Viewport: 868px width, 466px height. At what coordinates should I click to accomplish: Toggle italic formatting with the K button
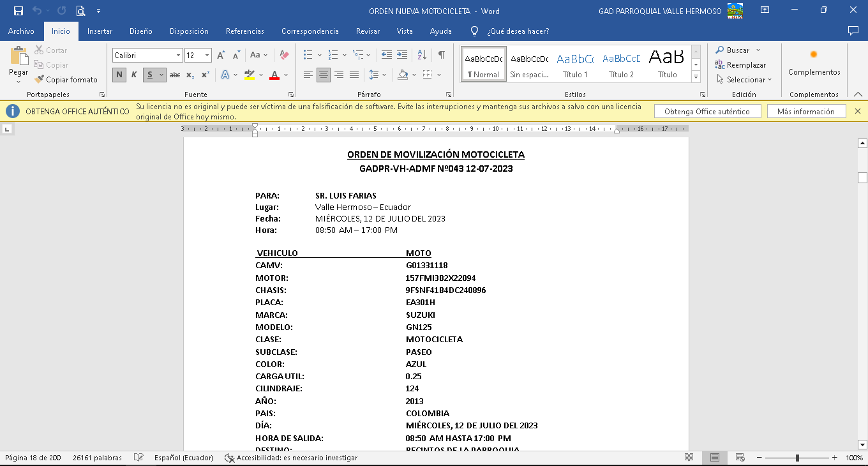coord(134,75)
